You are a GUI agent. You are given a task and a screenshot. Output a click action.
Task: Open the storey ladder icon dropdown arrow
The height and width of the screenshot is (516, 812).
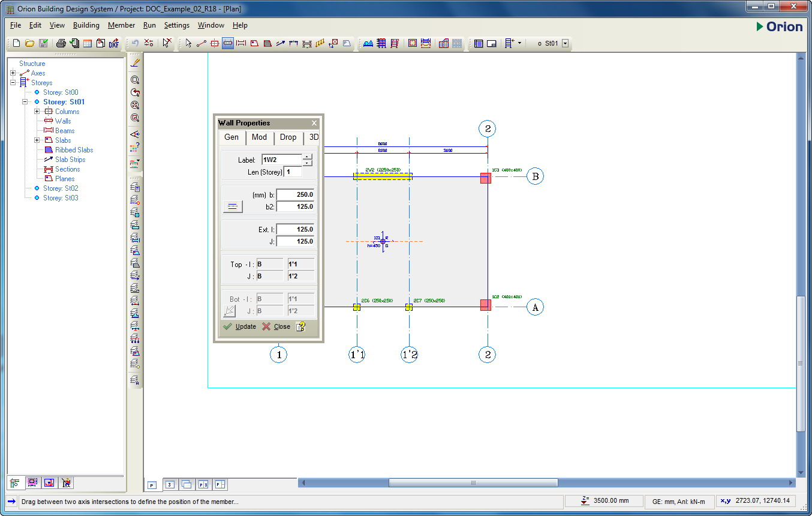[x=519, y=43]
